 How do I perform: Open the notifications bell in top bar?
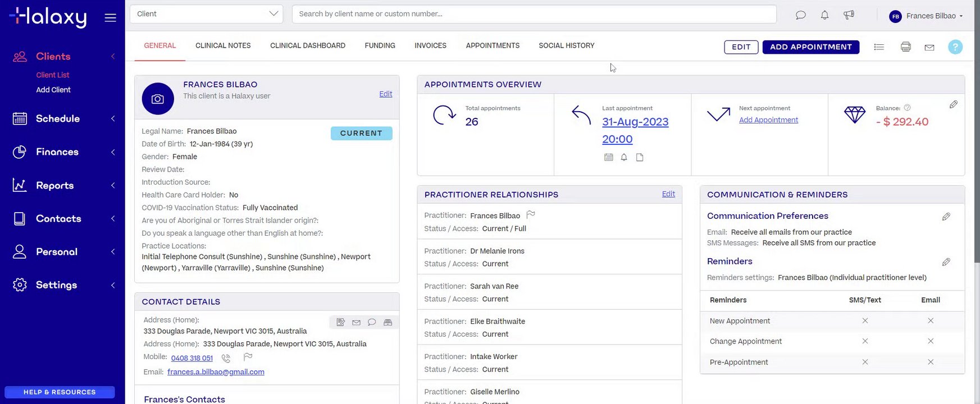pos(824,15)
